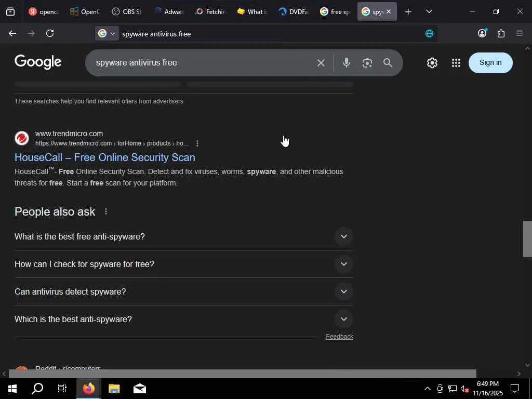Viewport: 532px width, 399px height.
Task: Click the Sign in button
Action: point(490,63)
